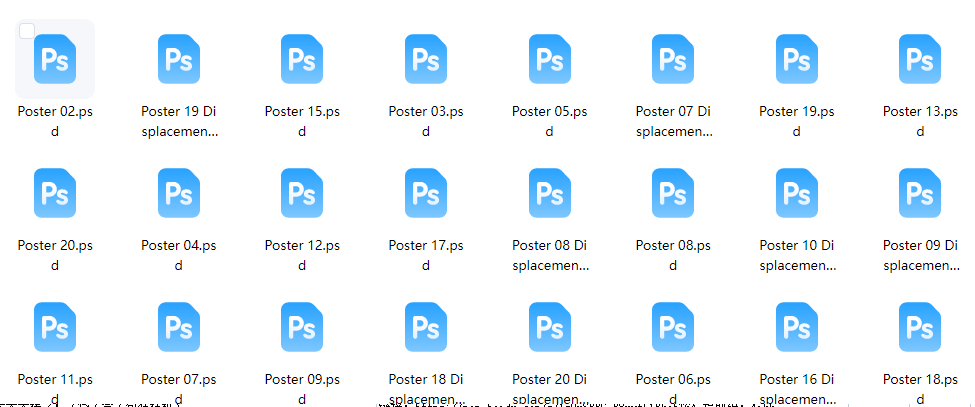
Task: Choose the Poster 04.psd file icon
Action: click(178, 193)
